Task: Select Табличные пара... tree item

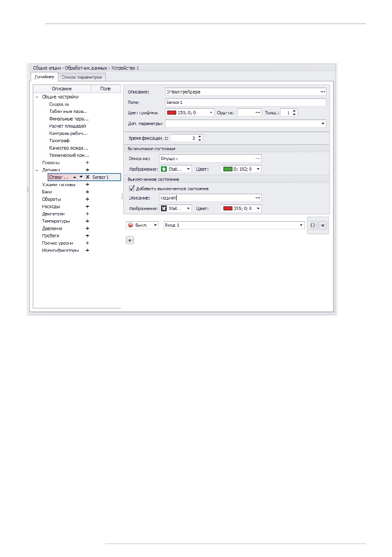Action: [69, 111]
